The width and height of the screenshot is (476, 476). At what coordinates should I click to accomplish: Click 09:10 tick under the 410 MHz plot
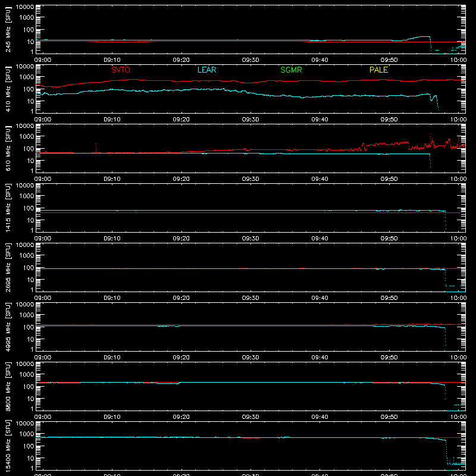[112, 120]
